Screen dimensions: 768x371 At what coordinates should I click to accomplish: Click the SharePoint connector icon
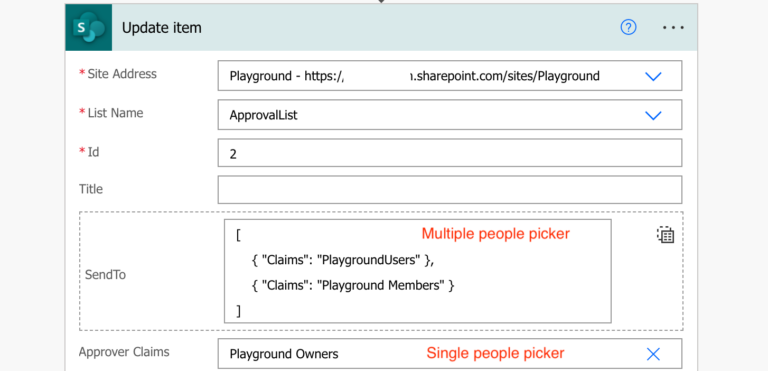coord(89,27)
